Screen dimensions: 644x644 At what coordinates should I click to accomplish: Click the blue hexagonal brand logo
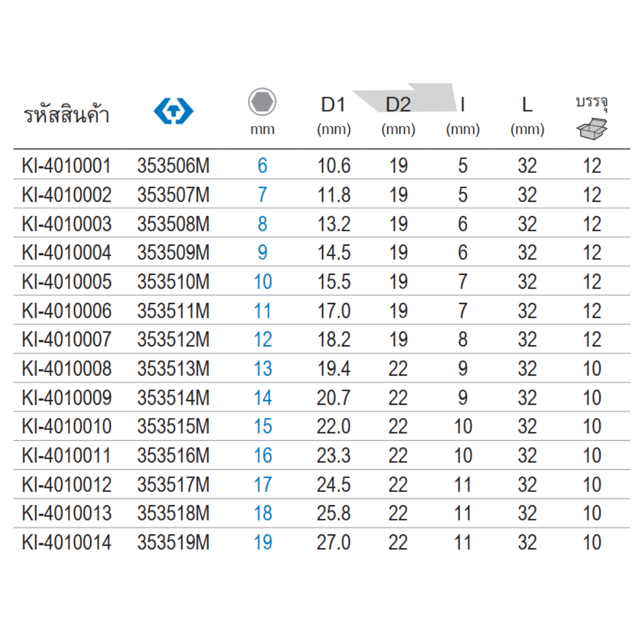coord(174,112)
